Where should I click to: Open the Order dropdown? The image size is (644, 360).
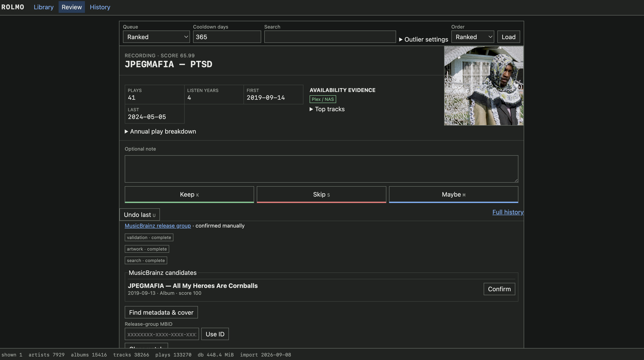click(473, 37)
